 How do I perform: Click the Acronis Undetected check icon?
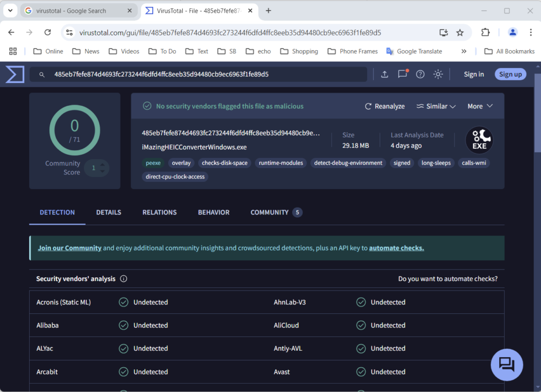[x=124, y=302]
